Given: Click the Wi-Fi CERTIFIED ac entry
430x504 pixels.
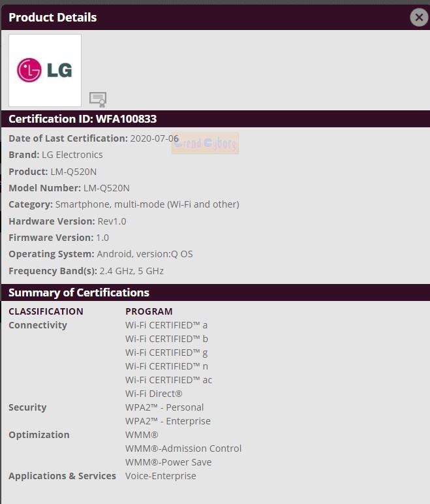Looking at the screenshot, I should click(x=169, y=380).
